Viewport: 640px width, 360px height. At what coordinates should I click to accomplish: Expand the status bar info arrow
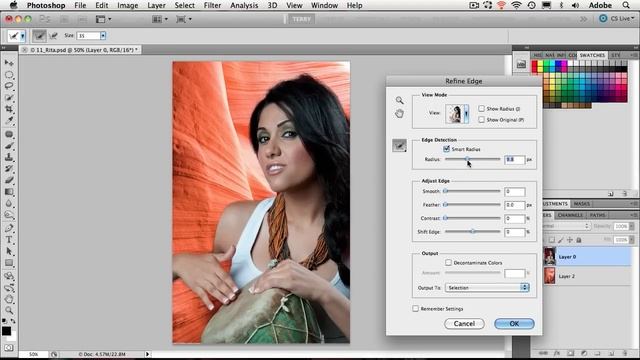pos(147,354)
